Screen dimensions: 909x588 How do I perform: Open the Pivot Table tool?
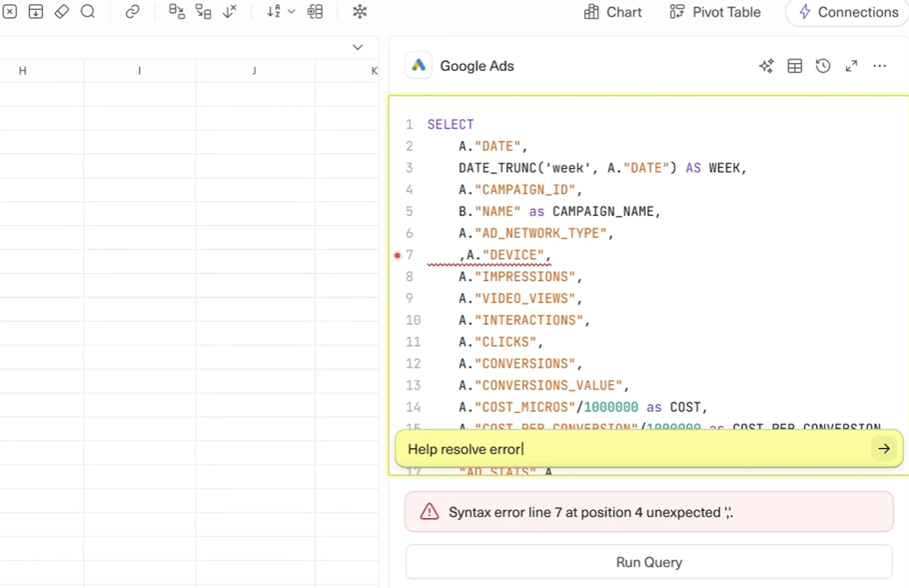click(715, 12)
